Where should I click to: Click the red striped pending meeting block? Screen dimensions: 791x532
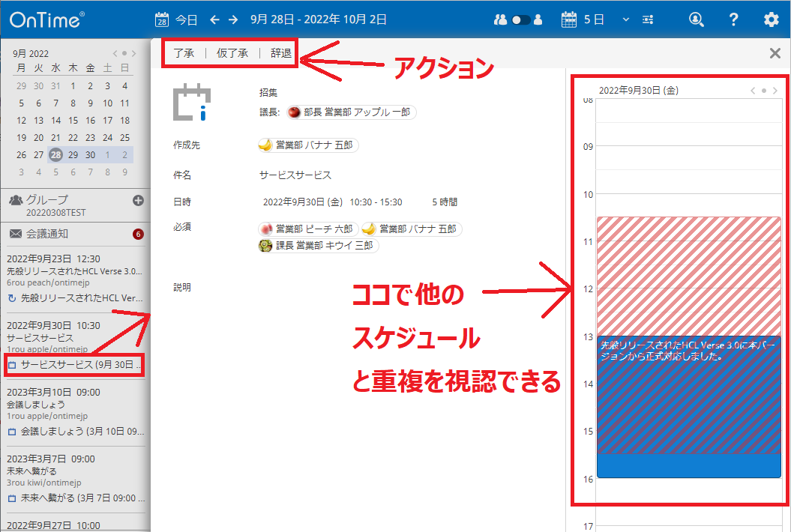tap(689, 276)
